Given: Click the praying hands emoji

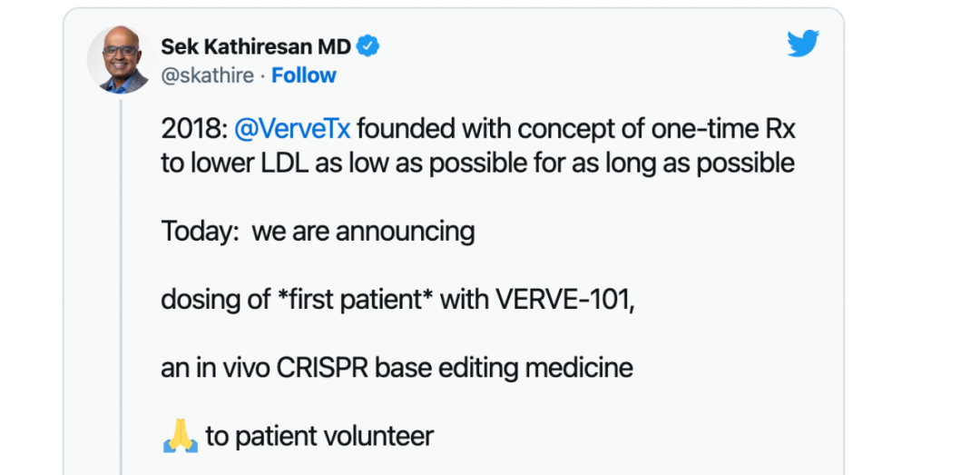Looking at the screenshot, I should click(180, 436).
